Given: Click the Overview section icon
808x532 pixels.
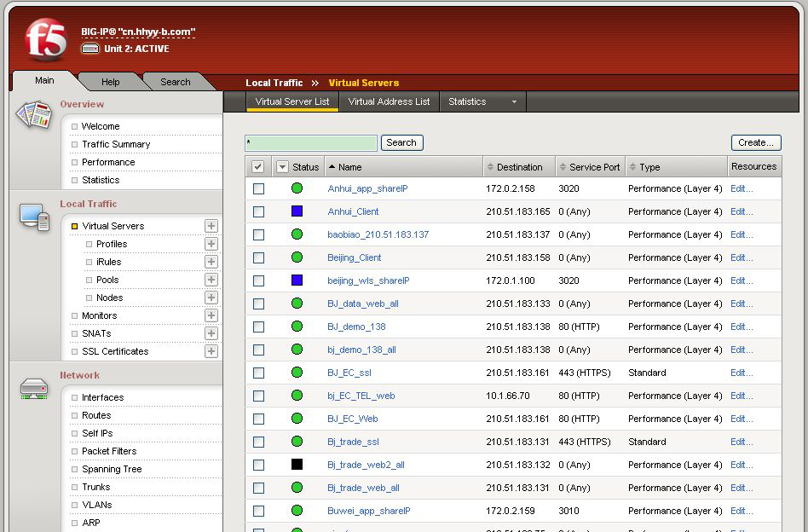Looking at the screenshot, I should 34,115.
